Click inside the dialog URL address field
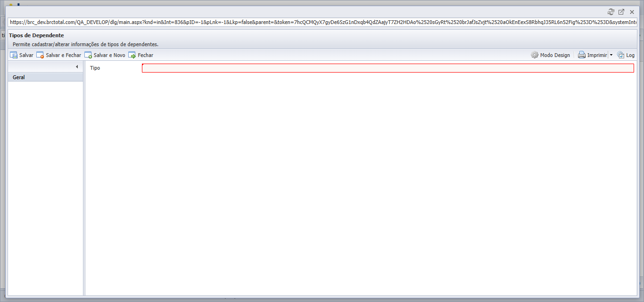The height and width of the screenshot is (302, 644). pyautogui.click(x=322, y=22)
